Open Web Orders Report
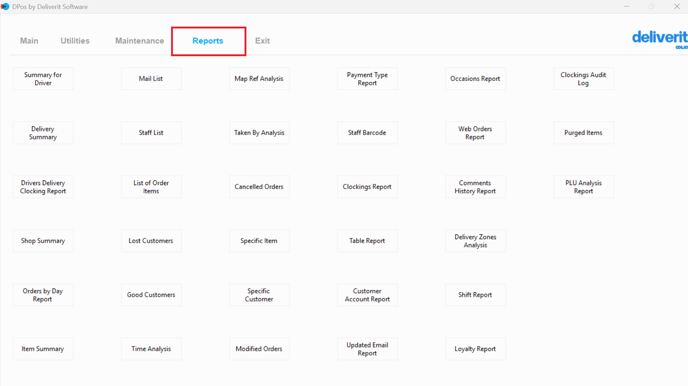688x386 pixels. (475, 132)
